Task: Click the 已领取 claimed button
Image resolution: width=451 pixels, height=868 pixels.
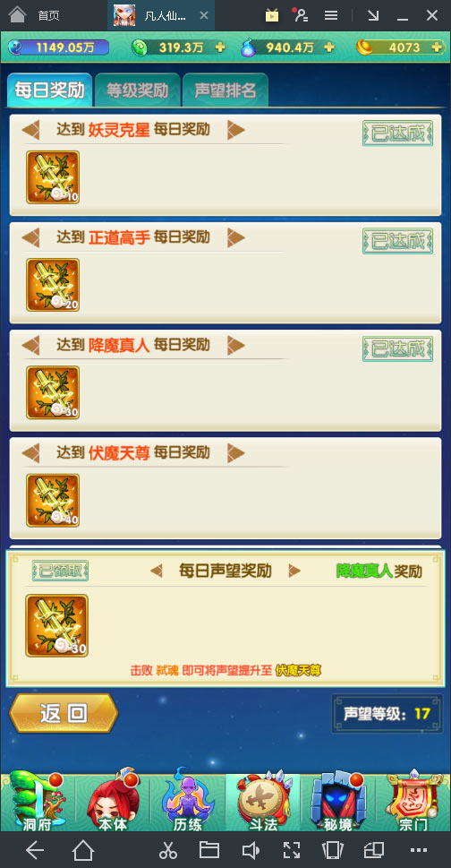Action: coord(60,571)
